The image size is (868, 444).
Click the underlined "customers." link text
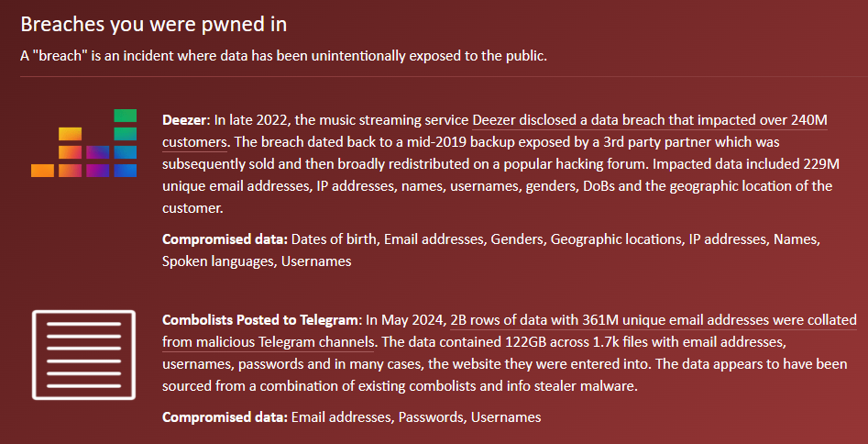pyautogui.click(x=194, y=141)
